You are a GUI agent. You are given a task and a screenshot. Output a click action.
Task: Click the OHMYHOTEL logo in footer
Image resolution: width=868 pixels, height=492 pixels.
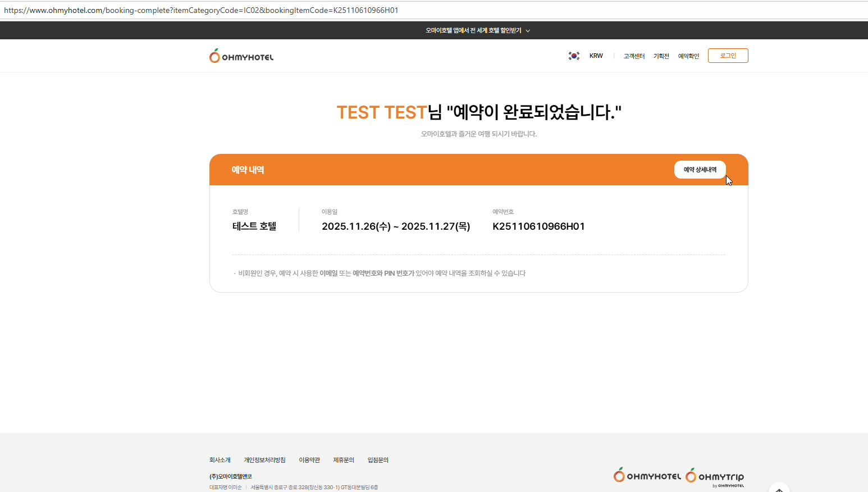tap(647, 476)
